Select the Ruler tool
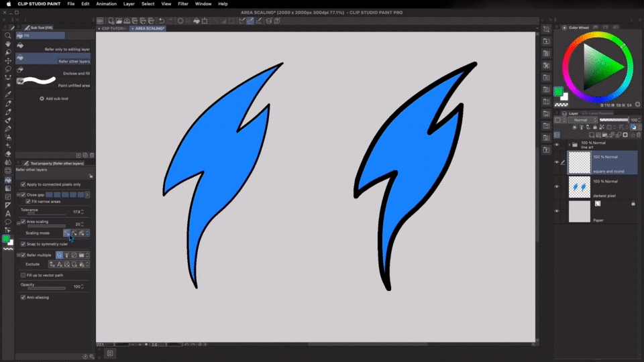This screenshot has height=362, width=644. (x=8, y=205)
